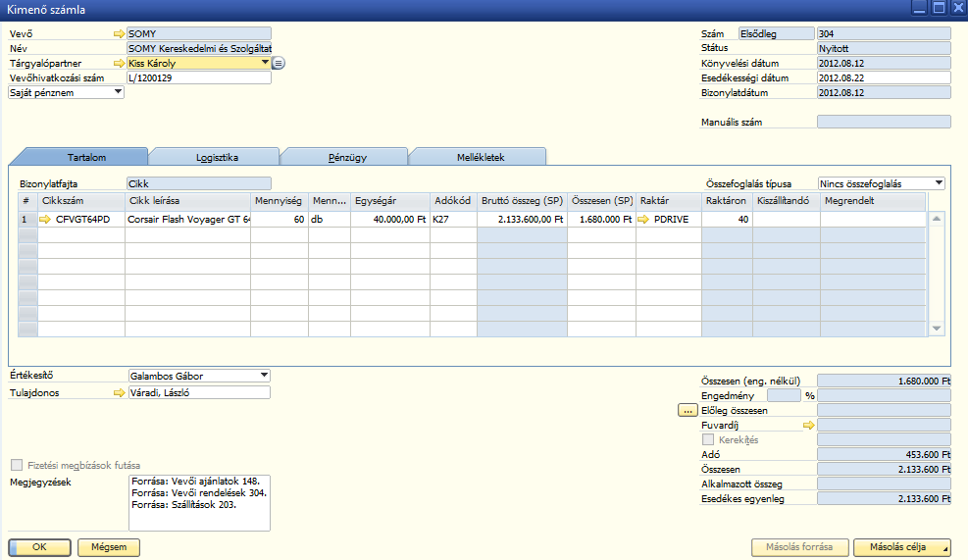Open the Vevő link arrow beside SOMY
The width and height of the screenshot is (968, 560).
click(119, 34)
